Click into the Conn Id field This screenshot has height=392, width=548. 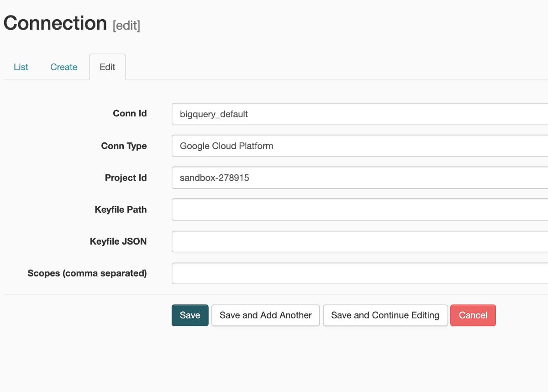click(x=320, y=114)
